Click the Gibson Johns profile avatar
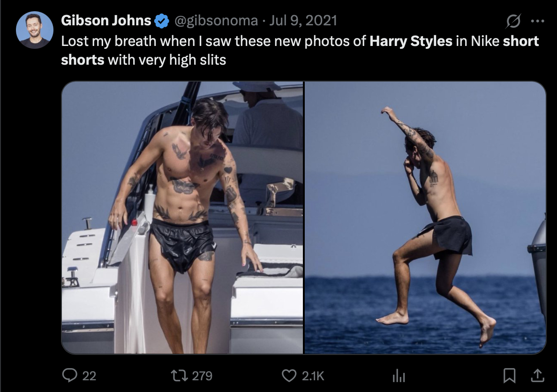 (34, 30)
